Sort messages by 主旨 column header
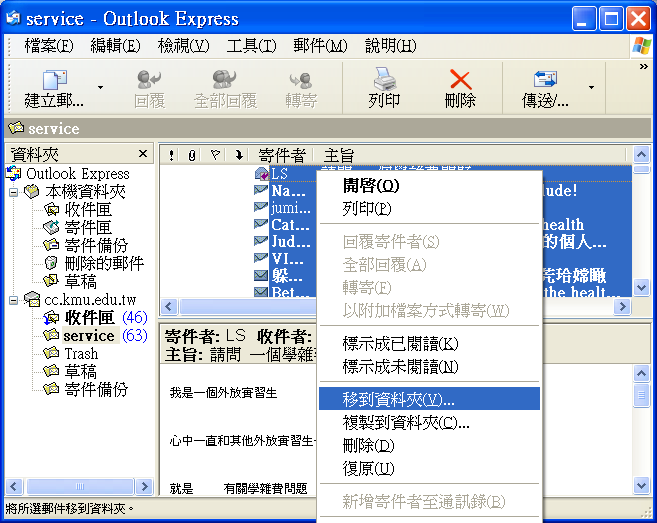 coord(339,155)
